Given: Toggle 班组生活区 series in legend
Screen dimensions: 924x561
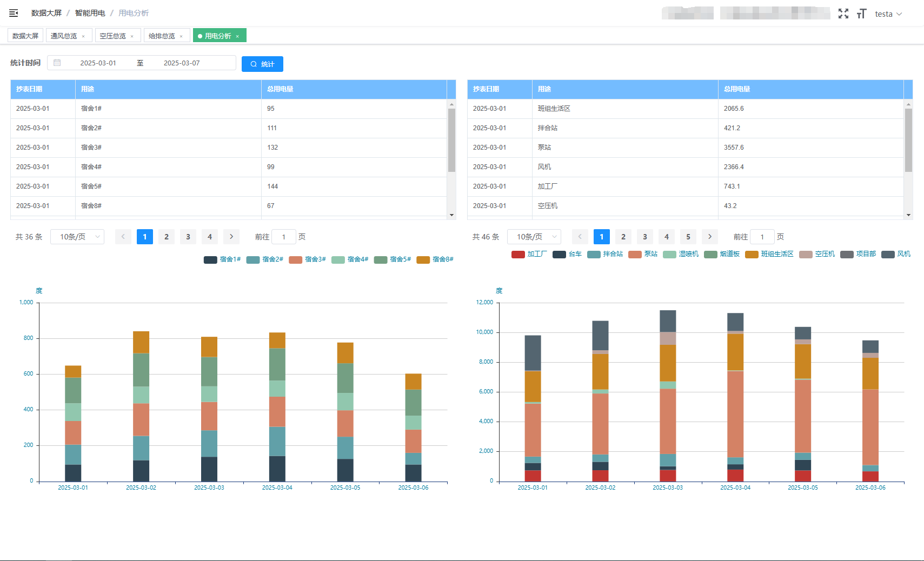Looking at the screenshot, I should [x=769, y=254].
